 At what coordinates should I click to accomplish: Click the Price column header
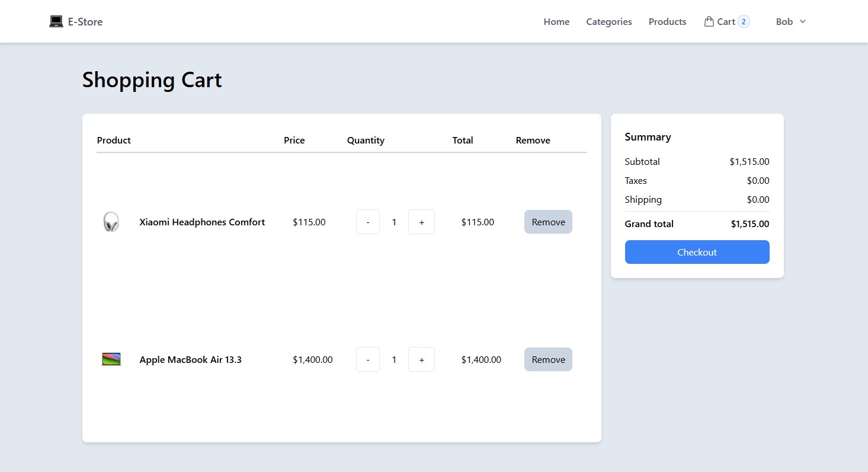[294, 141]
